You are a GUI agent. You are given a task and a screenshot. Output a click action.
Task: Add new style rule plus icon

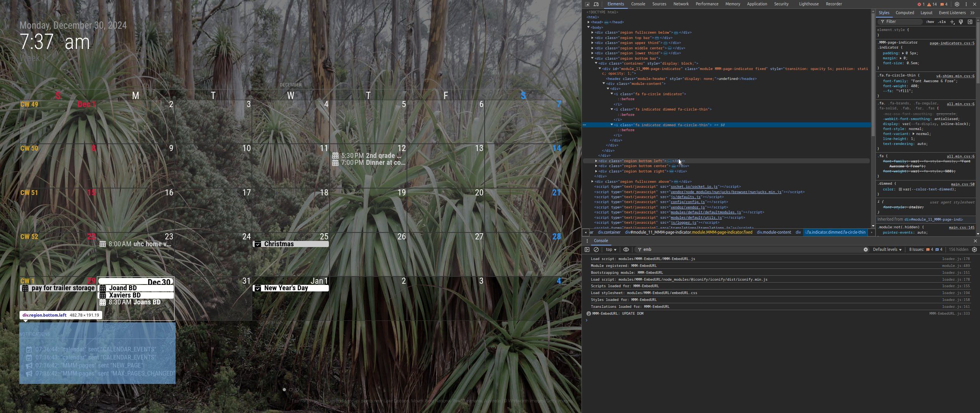tap(952, 22)
